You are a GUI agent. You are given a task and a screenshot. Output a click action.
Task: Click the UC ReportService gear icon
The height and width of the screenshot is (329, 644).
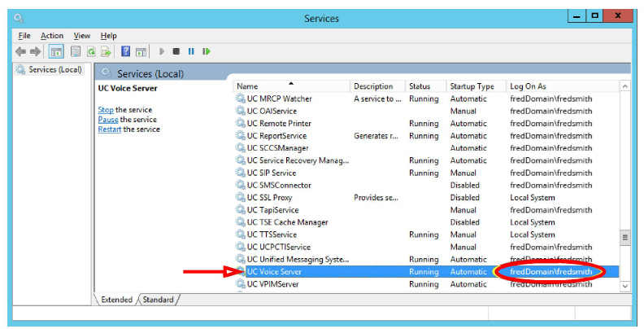(x=240, y=135)
